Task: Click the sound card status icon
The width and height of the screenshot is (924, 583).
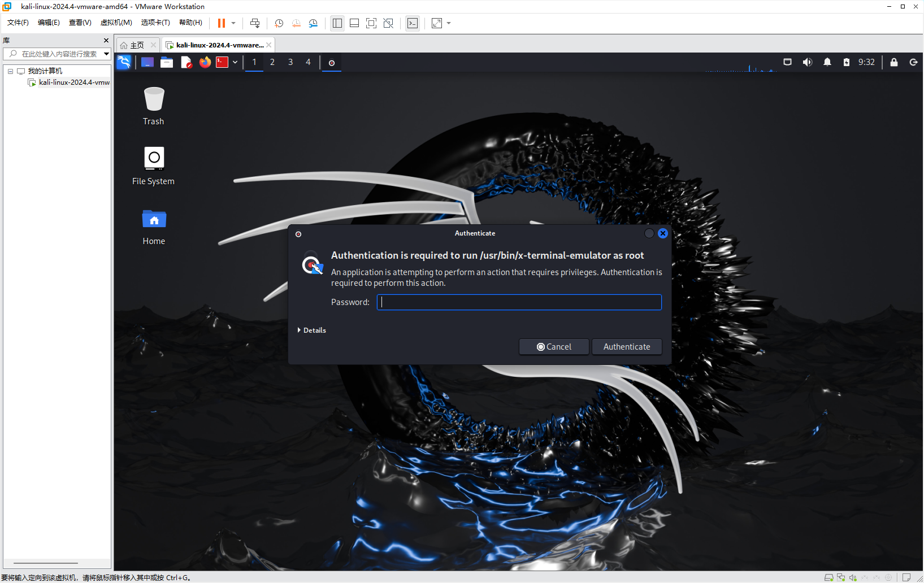Action: [853, 577]
